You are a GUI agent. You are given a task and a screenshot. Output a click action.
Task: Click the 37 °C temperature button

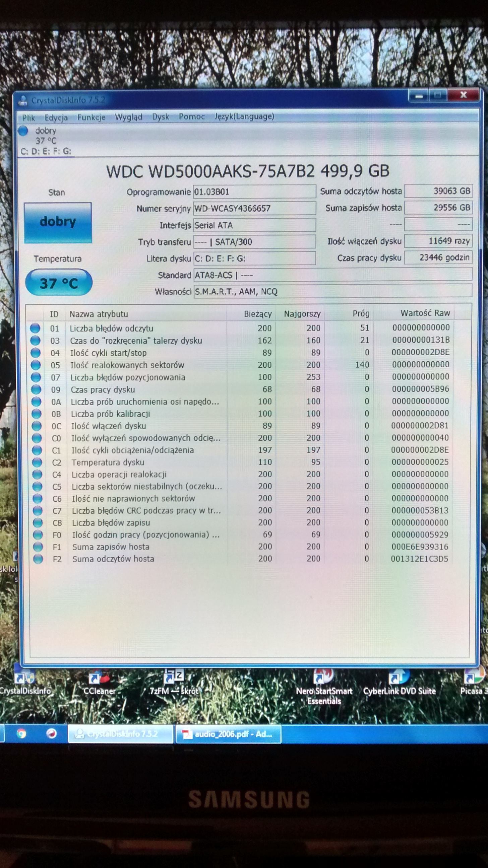[59, 282]
